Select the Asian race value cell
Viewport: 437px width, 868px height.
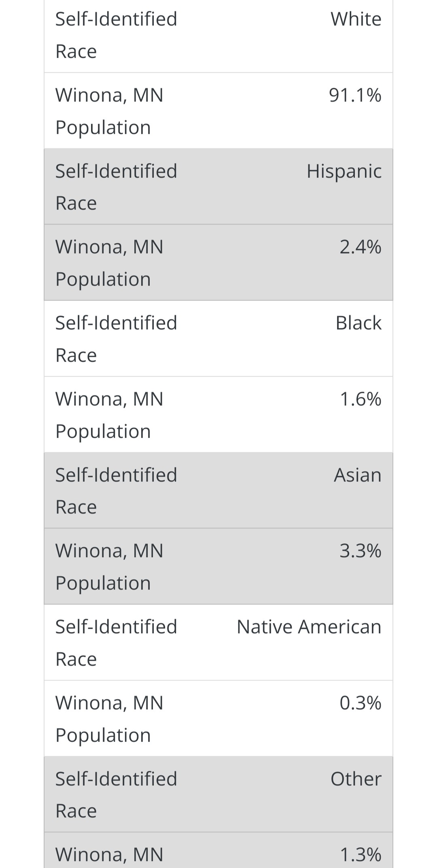pyautogui.click(x=357, y=475)
